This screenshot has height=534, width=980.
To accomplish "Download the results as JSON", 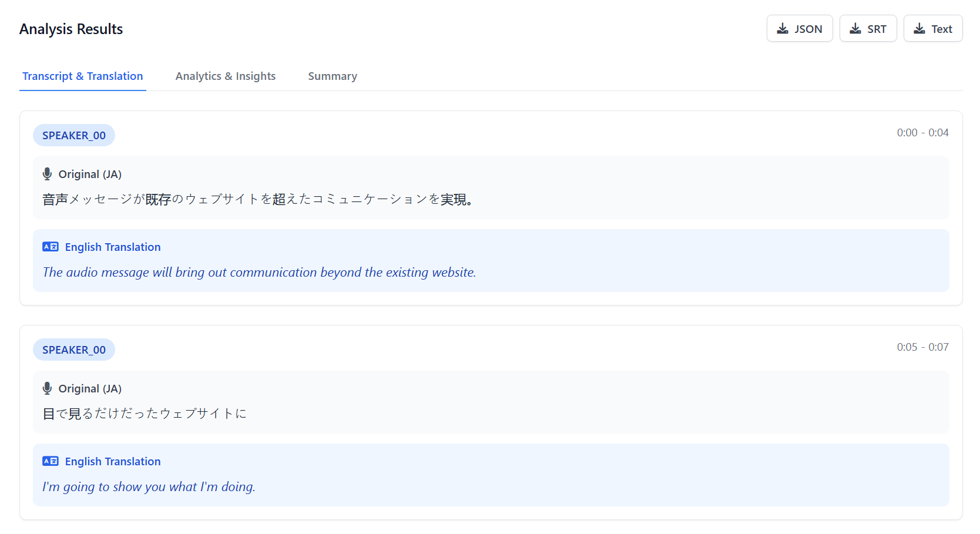I will pyautogui.click(x=800, y=28).
